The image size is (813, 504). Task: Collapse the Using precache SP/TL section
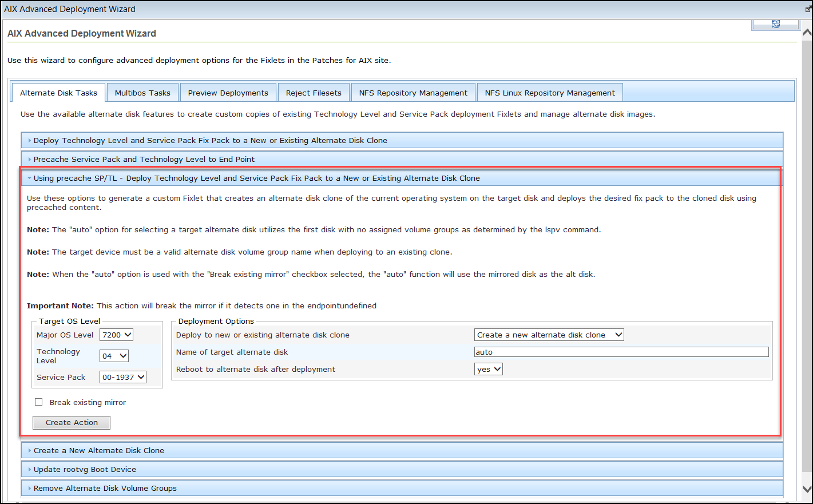402,178
